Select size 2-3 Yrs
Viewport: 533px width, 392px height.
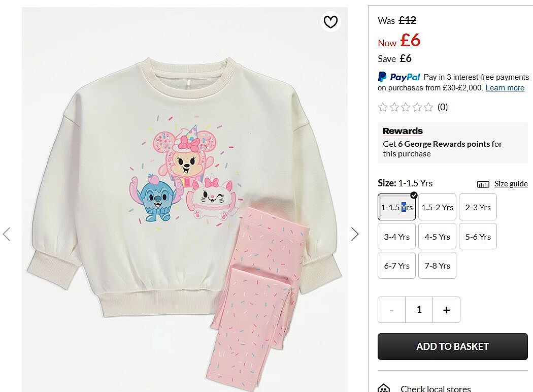478,207
